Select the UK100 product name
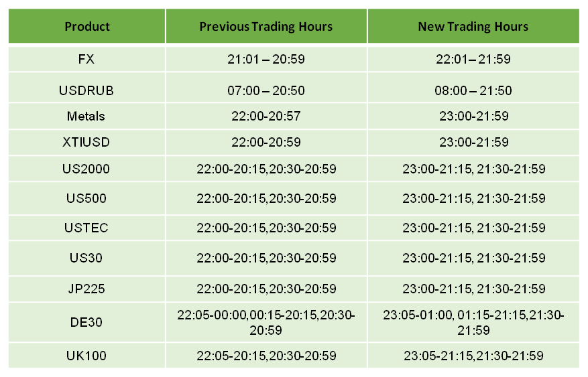The image size is (588, 377). (x=86, y=356)
